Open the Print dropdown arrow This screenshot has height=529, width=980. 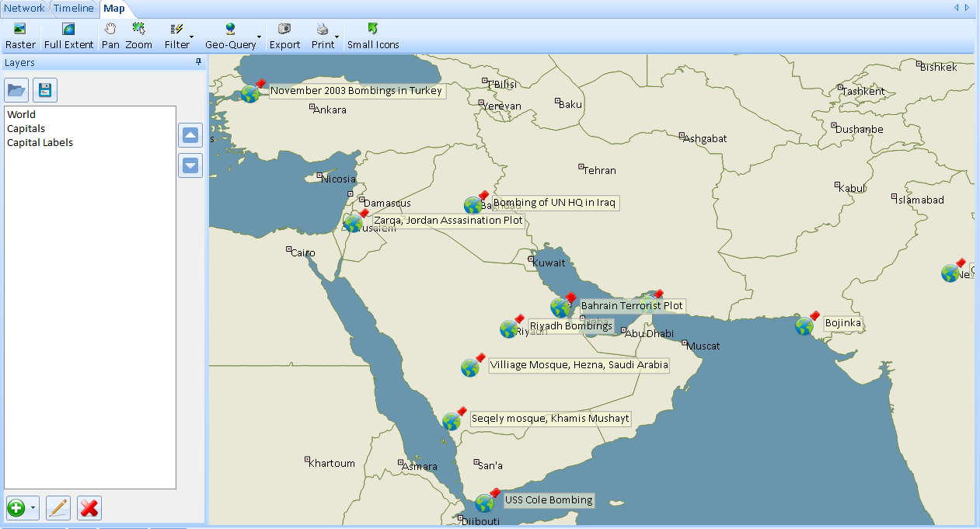point(337,37)
